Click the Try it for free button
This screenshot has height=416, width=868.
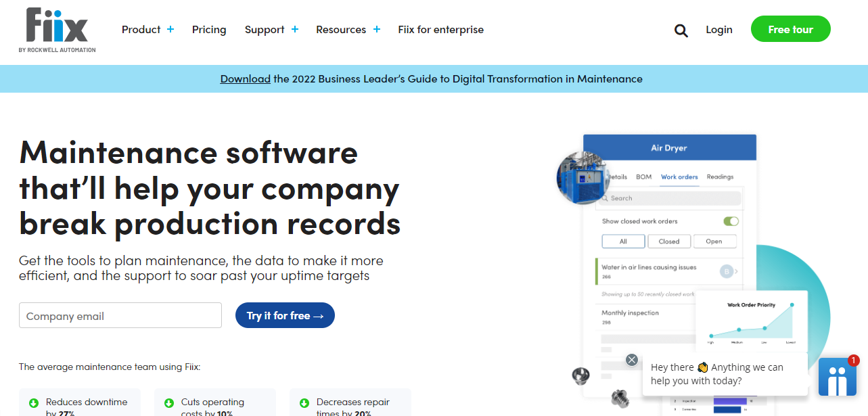285,315
